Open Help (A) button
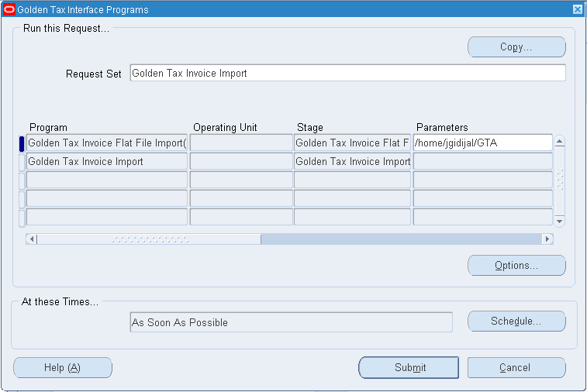The image size is (587, 392). click(x=63, y=367)
